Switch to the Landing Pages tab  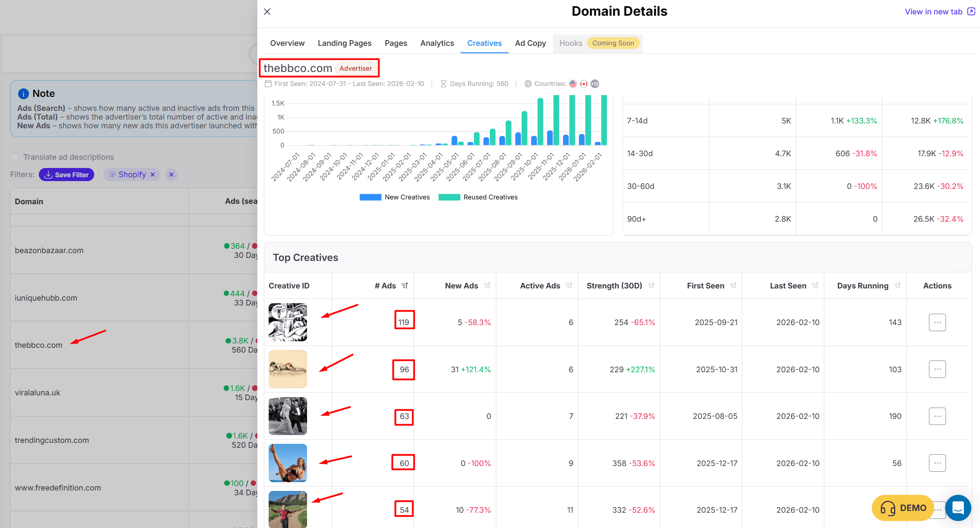pyautogui.click(x=345, y=43)
